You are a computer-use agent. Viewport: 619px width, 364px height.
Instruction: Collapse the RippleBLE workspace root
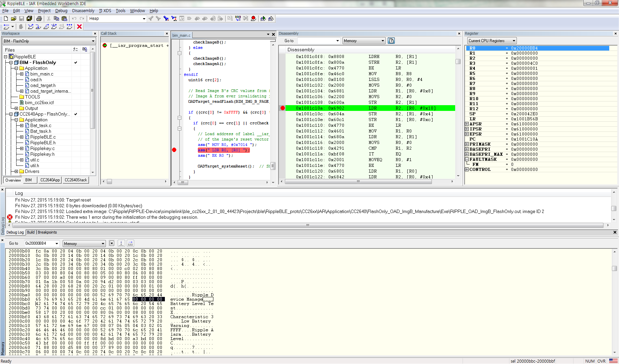6,57
